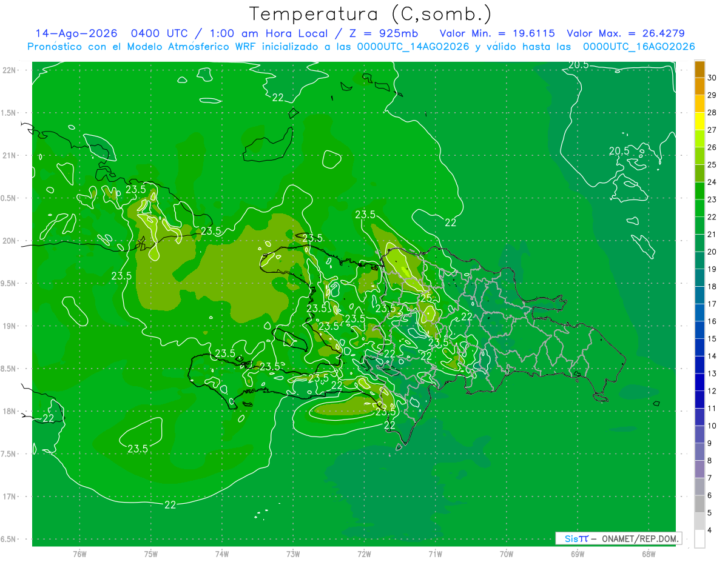This screenshot has width=728, height=562.
Task: Click the legend value '26'
Action: pyautogui.click(x=713, y=147)
